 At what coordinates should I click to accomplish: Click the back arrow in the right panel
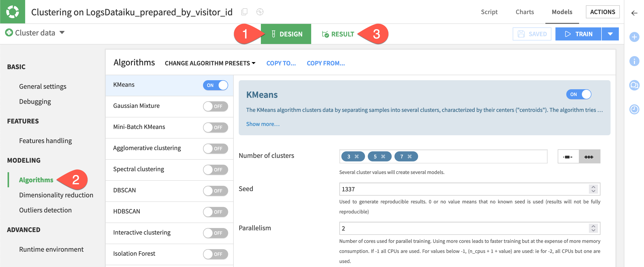(x=634, y=13)
